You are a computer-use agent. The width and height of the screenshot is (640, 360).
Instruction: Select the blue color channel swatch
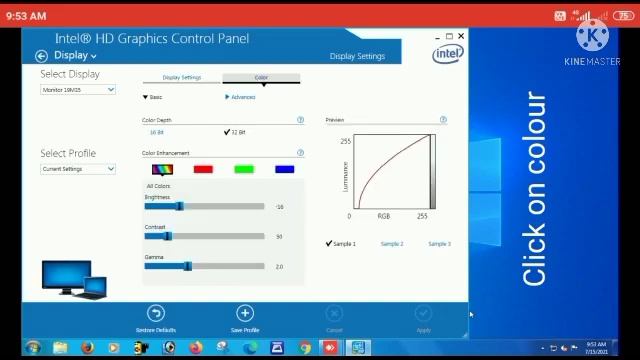(284, 169)
